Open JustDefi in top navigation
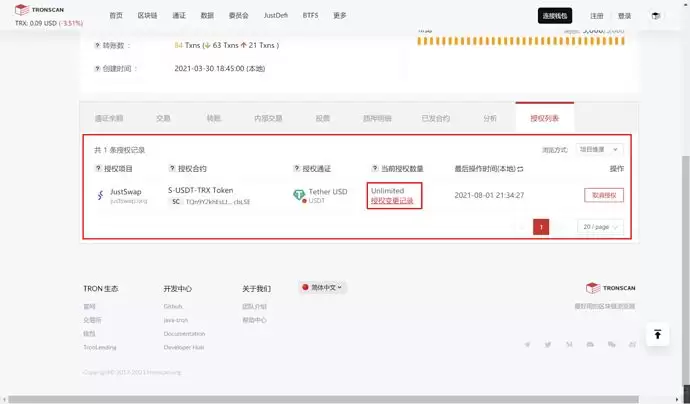Image resolution: width=690 pixels, height=404 pixels. 276,15
